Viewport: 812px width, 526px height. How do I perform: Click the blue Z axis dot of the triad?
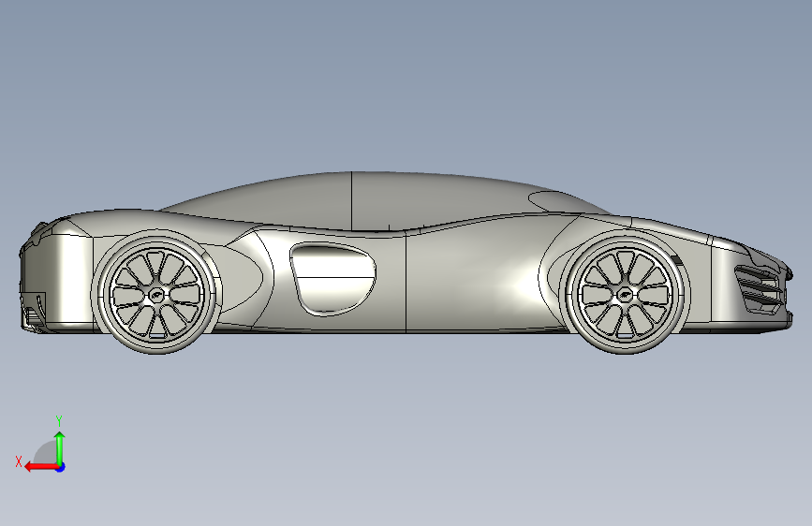pos(61,467)
